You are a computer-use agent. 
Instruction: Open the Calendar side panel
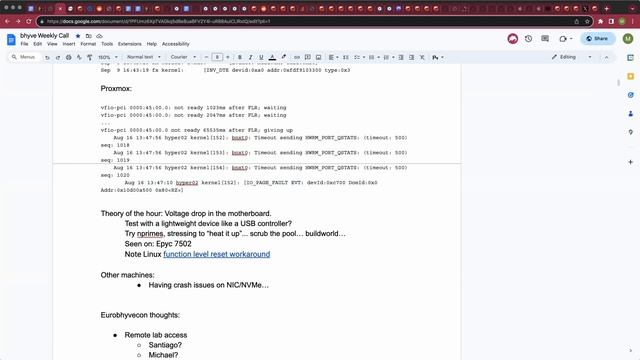[631, 58]
